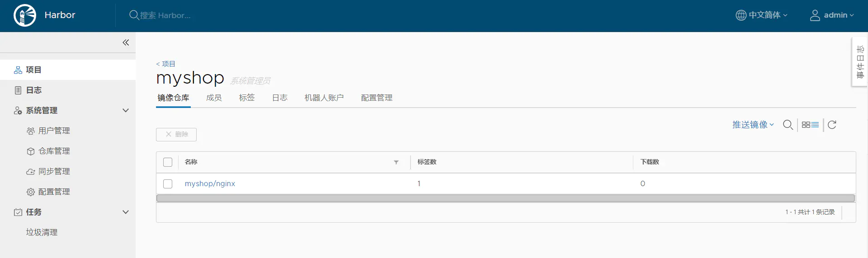Image resolution: width=868 pixels, height=258 pixels.
Task: Click the Harbor logo icon
Action: pyautogui.click(x=25, y=15)
